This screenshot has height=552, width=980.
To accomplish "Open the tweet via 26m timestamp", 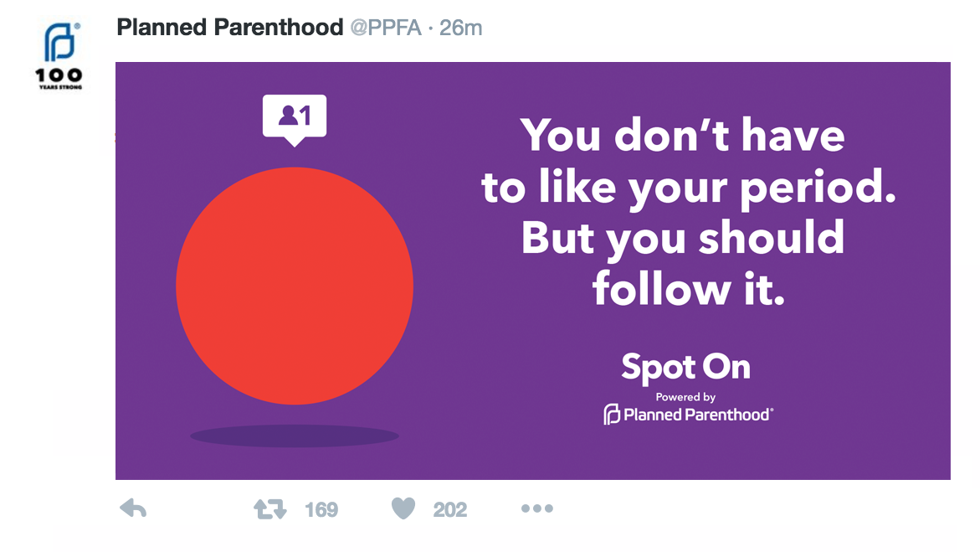I will pos(461,28).
